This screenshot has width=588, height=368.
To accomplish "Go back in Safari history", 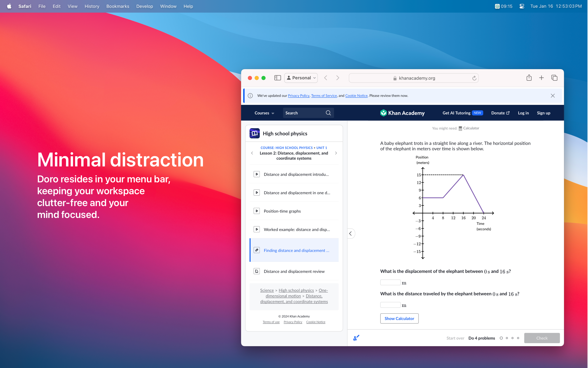I will coord(326,78).
